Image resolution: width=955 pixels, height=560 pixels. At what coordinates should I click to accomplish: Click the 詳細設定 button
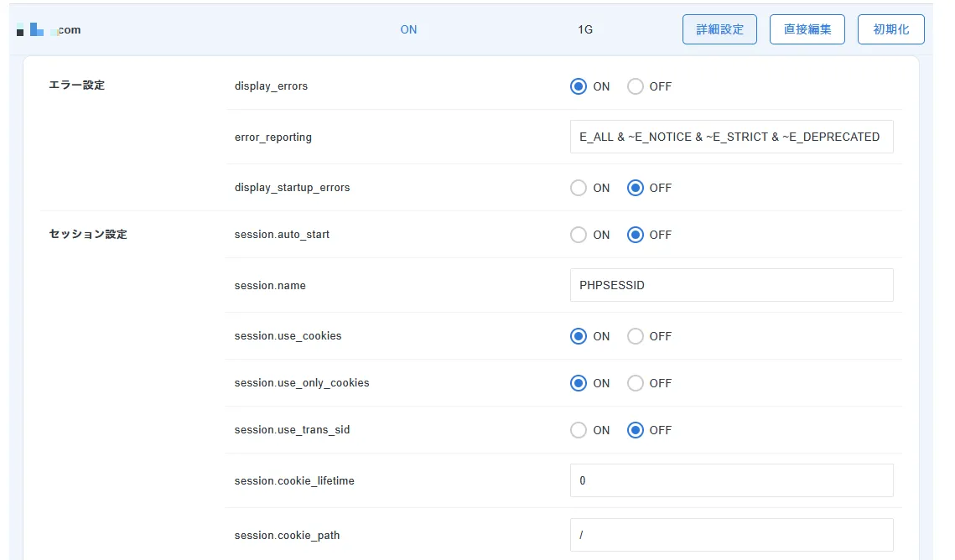point(719,29)
